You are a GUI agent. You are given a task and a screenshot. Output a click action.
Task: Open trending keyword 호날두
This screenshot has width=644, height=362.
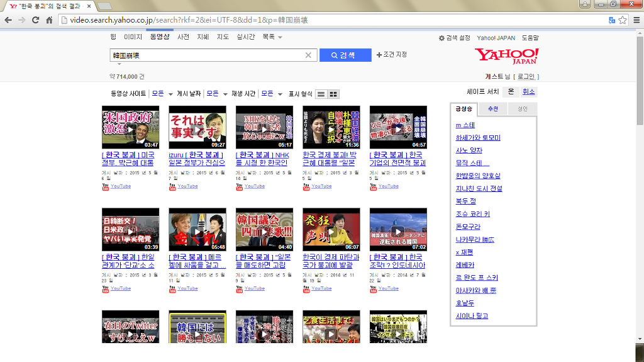pos(465,303)
